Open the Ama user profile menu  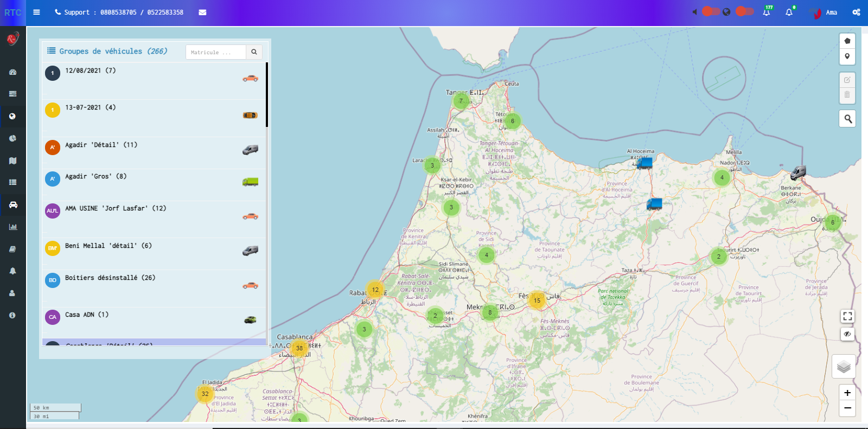pyautogui.click(x=825, y=12)
